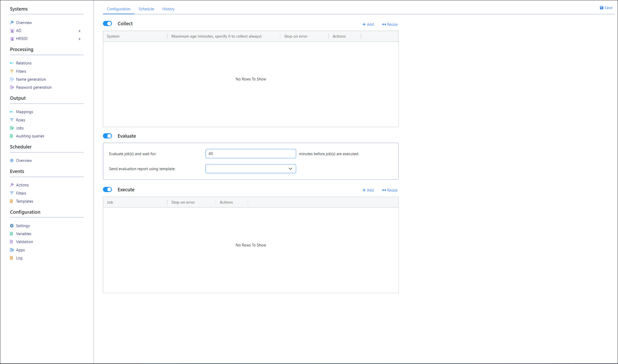Image resolution: width=618 pixels, height=364 pixels.
Task: Click the Templates icon under Events
Action: coord(12,201)
